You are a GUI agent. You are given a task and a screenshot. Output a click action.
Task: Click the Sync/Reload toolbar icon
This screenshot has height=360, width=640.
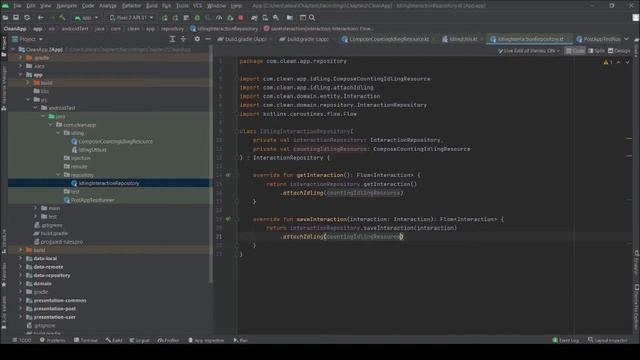(27, 18)
